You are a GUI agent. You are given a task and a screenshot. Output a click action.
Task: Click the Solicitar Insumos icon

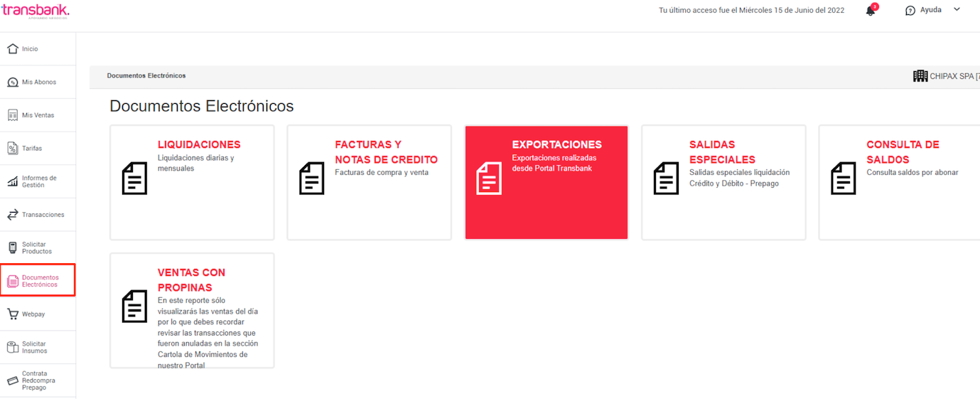point(12,347)
